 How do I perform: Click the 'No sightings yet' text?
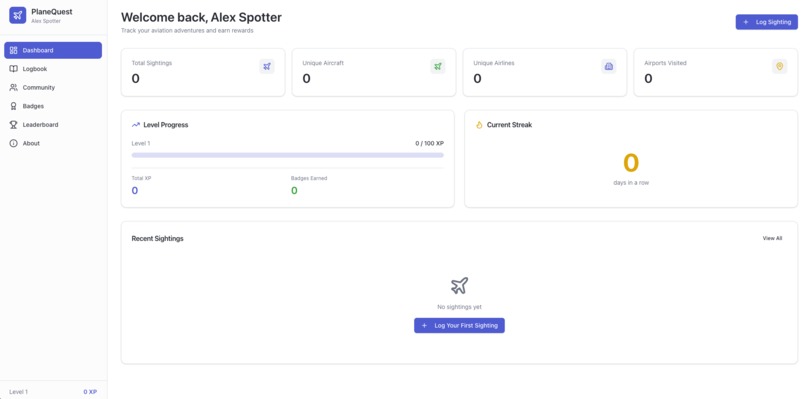459,307
